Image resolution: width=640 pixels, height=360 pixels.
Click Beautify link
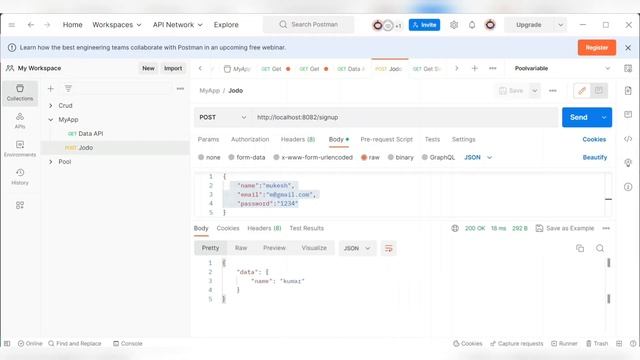(594, 158)
